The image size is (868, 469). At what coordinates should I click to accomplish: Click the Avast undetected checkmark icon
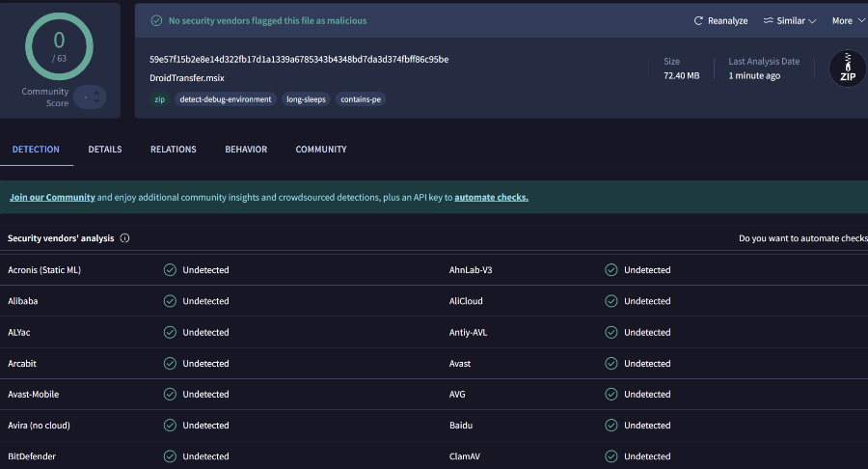[x=611, y=364]
